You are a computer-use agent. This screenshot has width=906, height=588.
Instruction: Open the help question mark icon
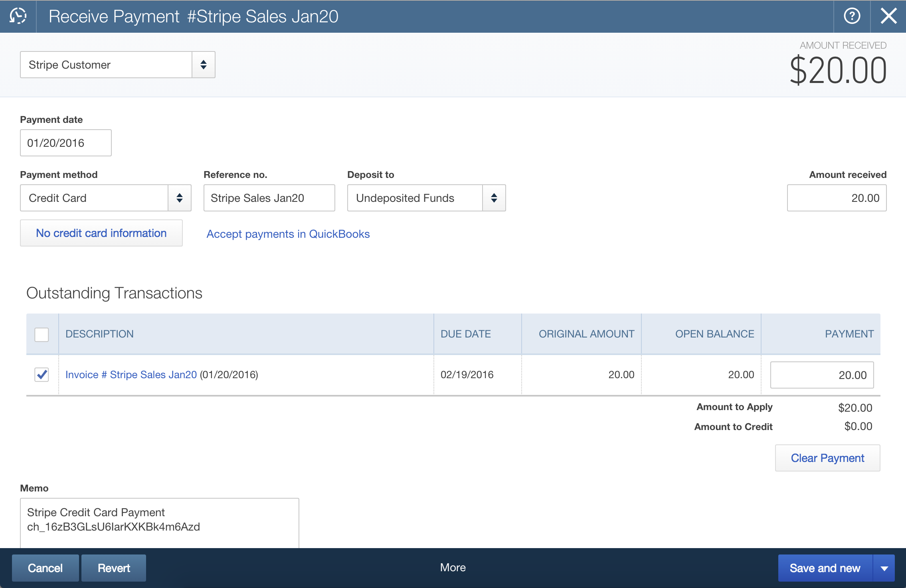pyautogui.click(x=852, y=16)
